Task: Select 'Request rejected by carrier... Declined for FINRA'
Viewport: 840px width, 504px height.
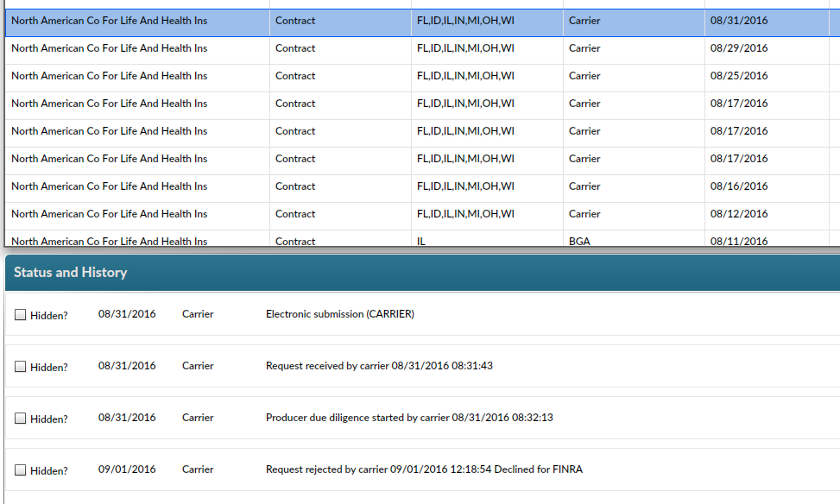Action: click(424, 469)
